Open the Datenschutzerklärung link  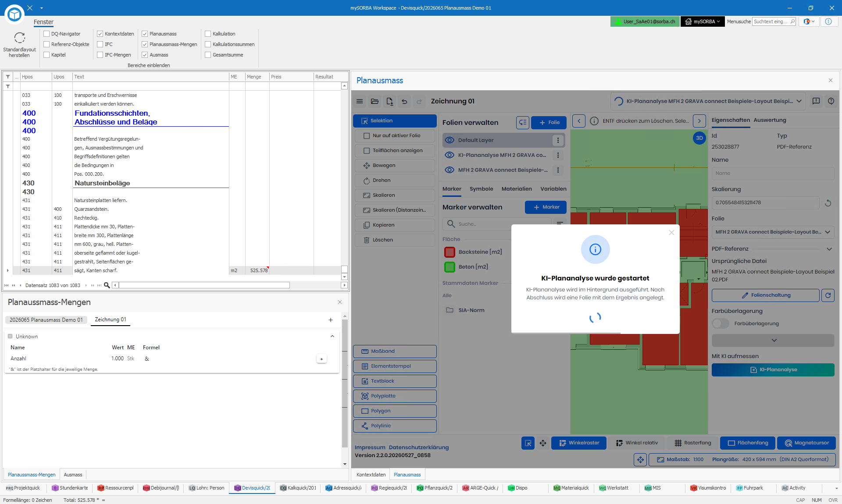(x=419, y=447)
